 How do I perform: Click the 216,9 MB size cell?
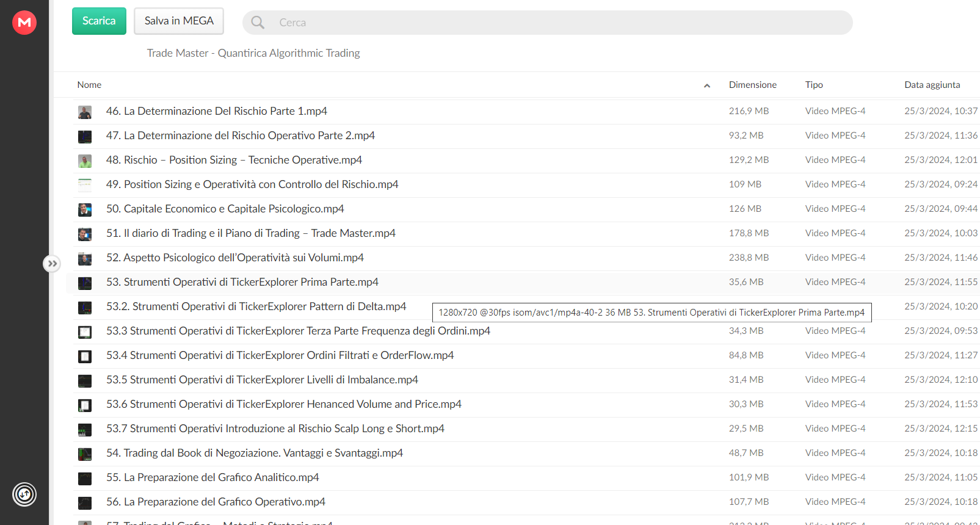(749, 111)
